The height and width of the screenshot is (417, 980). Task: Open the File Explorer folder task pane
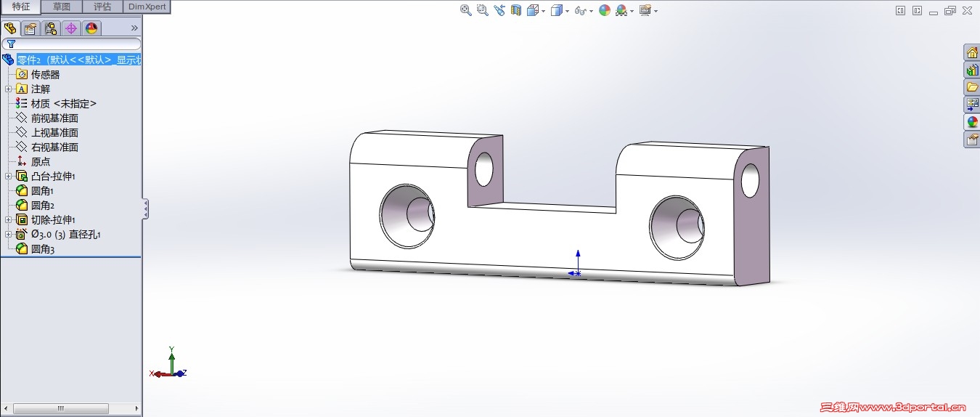972,87
